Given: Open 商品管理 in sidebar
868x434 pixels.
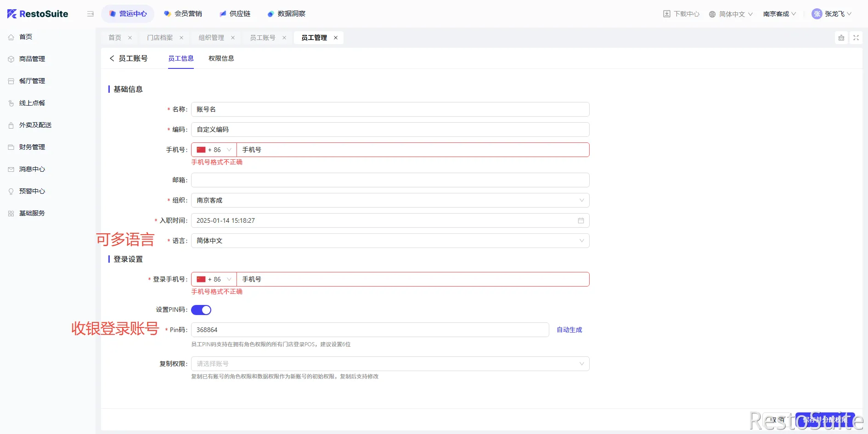Looking at the screenshot, I should 32,59.
